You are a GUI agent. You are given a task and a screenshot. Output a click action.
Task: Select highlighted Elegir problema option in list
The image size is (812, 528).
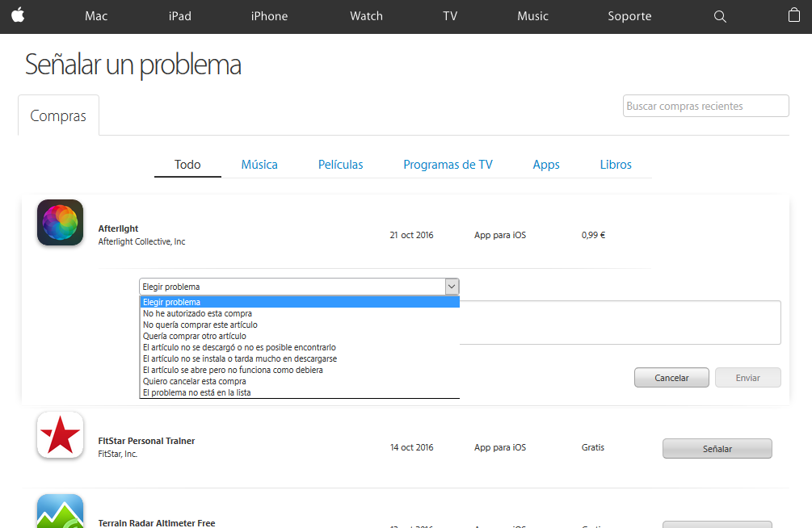click(x=299, y=302)
